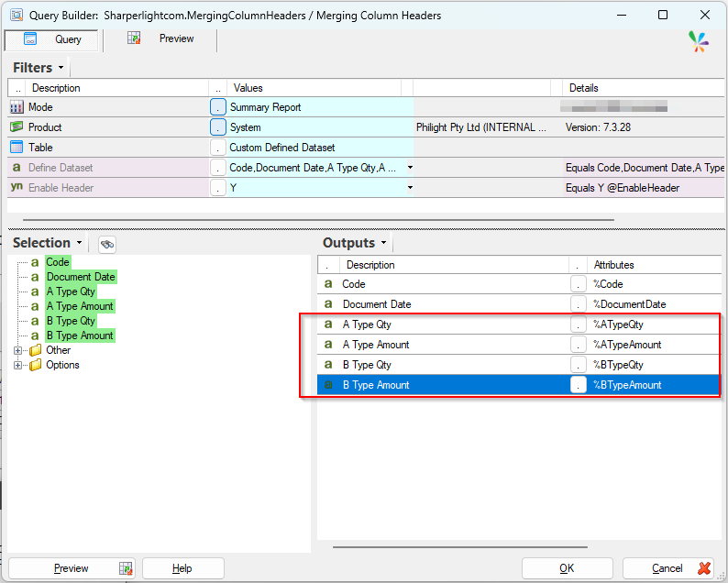Open the Product value selector button
This screenshot has width=728, height=583.
coord(217,126)
